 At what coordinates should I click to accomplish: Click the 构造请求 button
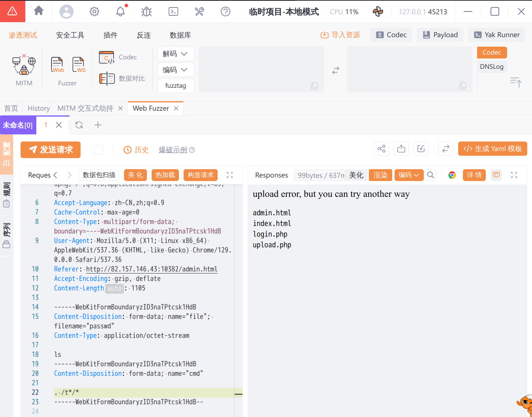point(201,175)
